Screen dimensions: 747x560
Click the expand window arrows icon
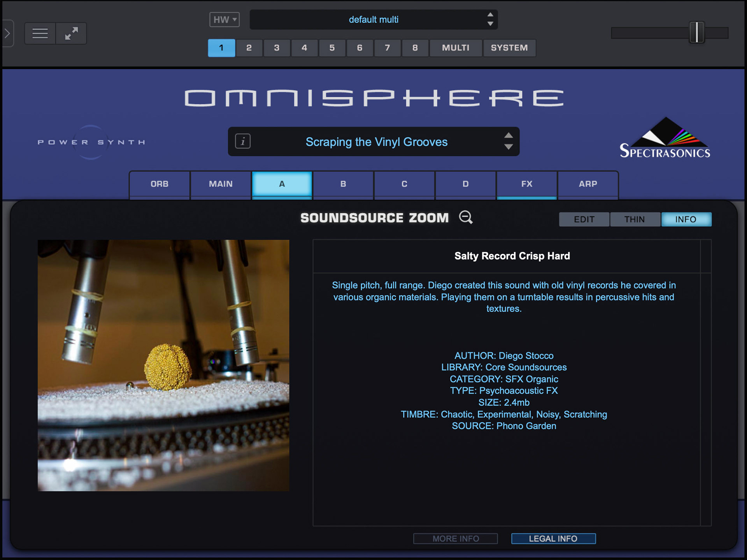point(71,33)
